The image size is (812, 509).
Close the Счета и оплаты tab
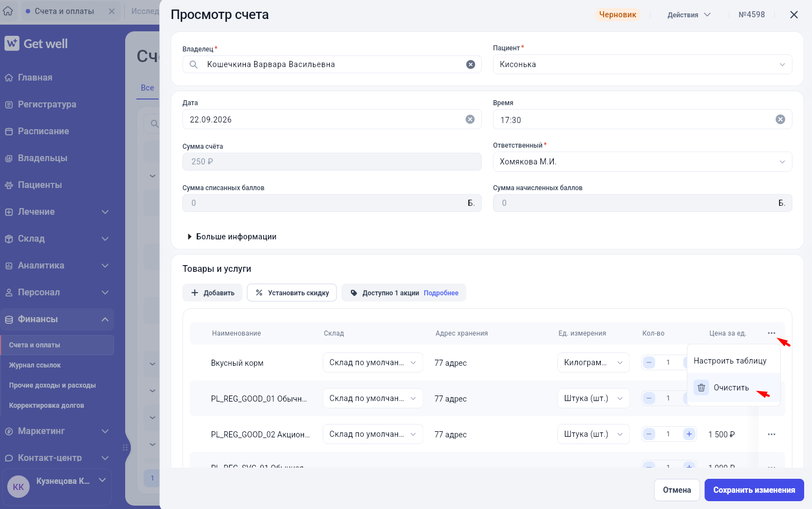(112, 11)
